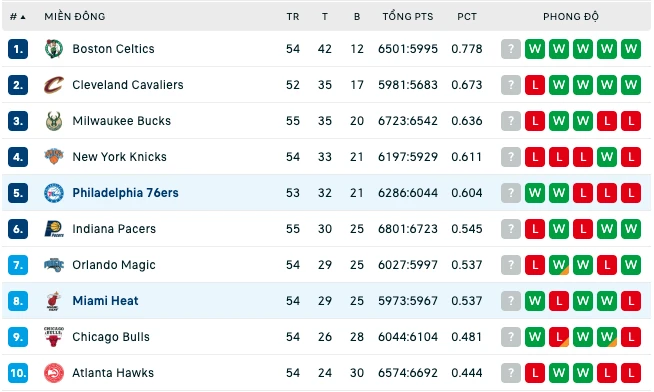Click the Magic W badge with orange corner
The image size is (654, 392).
coord(559,265)
